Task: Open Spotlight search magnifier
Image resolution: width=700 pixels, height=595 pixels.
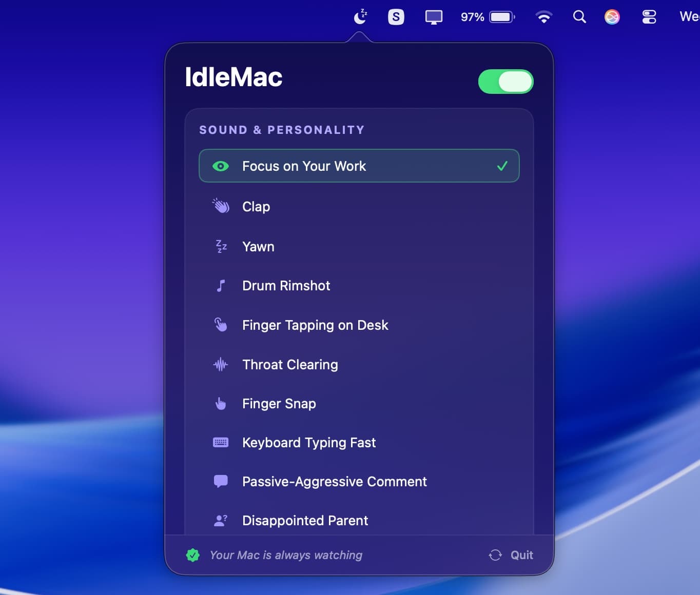Action: 579,17
